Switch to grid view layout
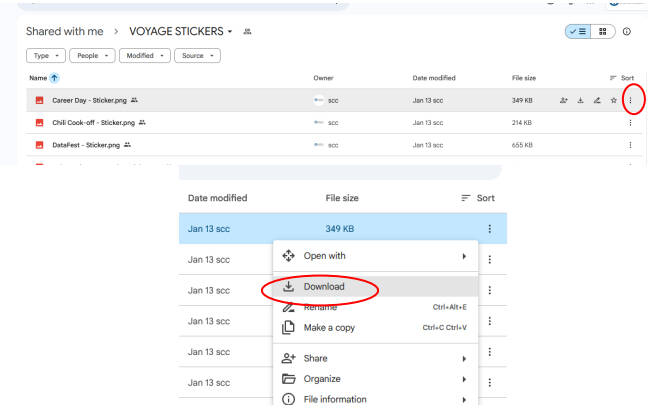This screenshot has height=408, width=652. pyautogui.click(x=602, y=32)
